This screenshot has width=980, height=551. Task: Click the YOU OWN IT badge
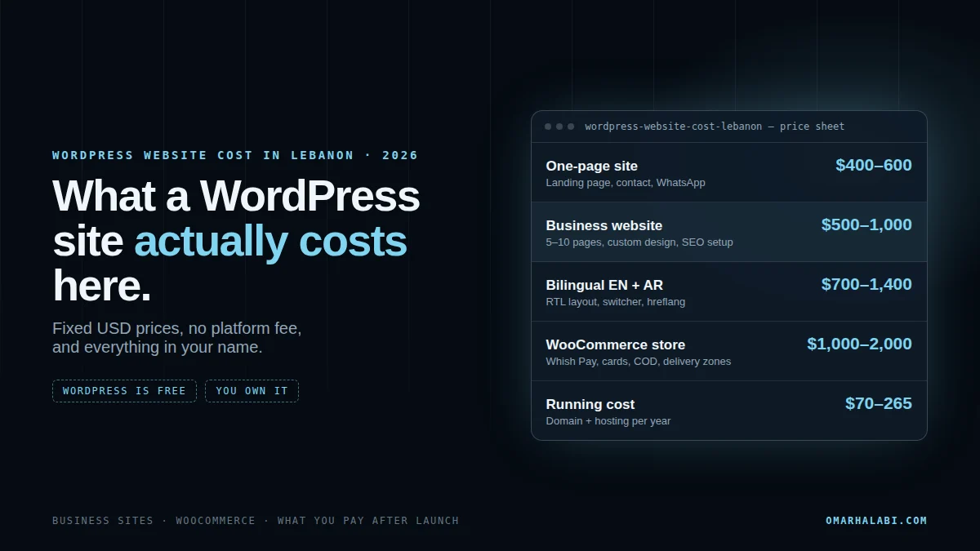point(252,391)
